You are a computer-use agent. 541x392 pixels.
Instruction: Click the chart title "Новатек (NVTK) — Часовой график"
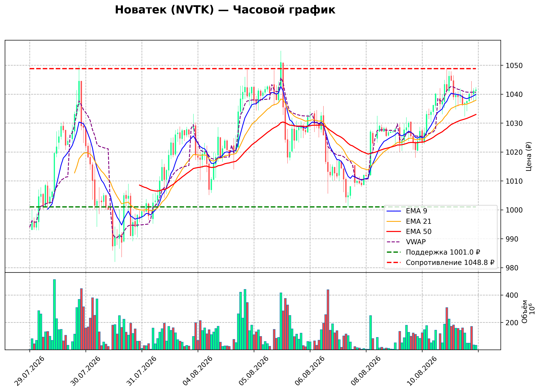coord(225,10)
